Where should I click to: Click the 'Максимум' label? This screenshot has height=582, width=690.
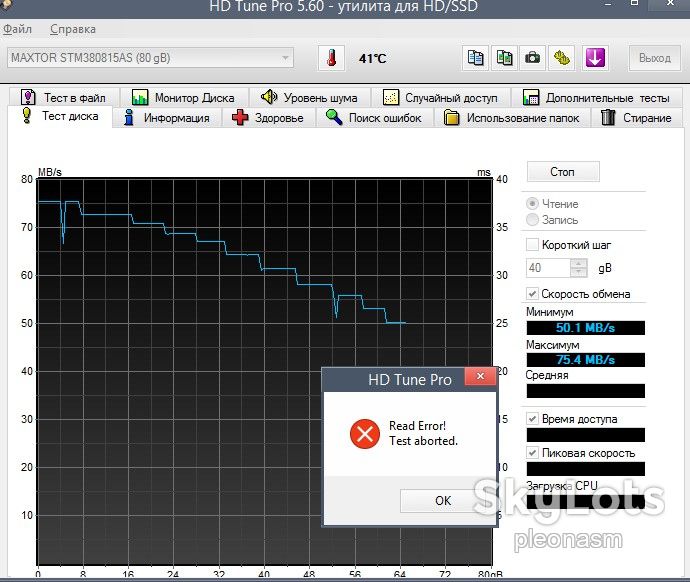(552, 345)
